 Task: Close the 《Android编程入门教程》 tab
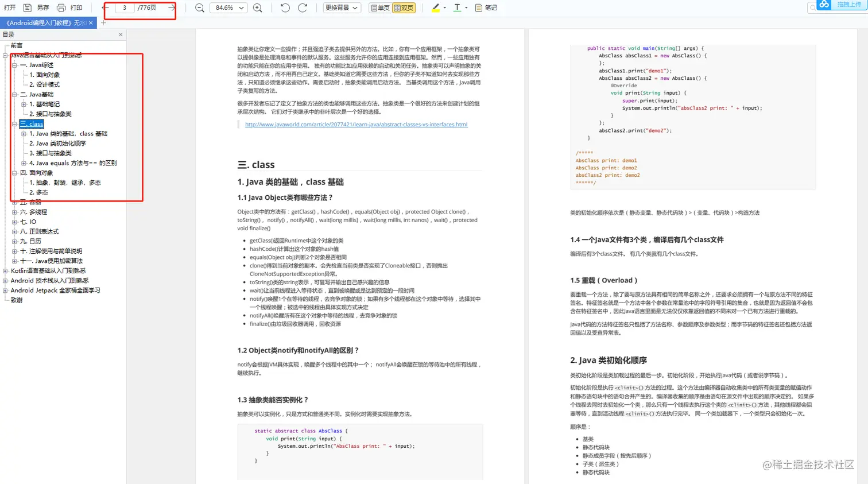91,23
